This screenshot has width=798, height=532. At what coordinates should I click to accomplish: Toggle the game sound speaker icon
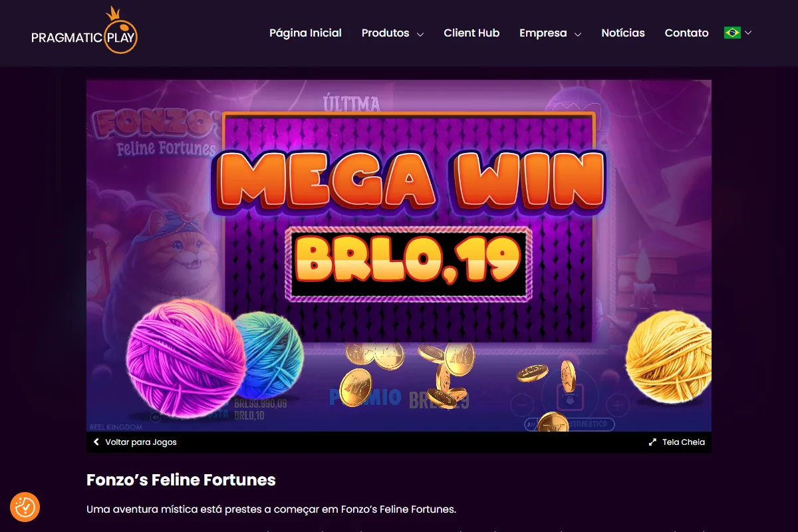155,418
